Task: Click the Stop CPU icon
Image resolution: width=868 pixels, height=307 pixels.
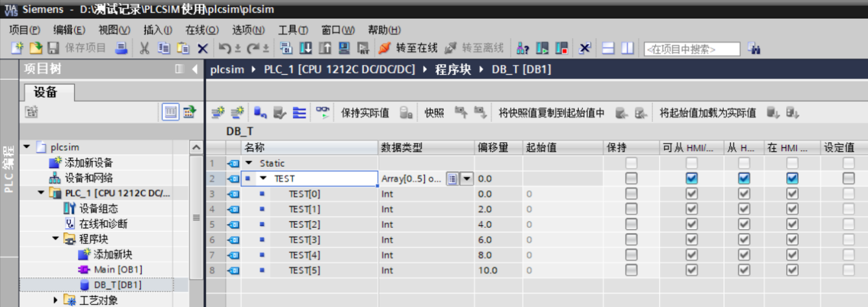Action: pyautogui.click(x=561, y=49)
